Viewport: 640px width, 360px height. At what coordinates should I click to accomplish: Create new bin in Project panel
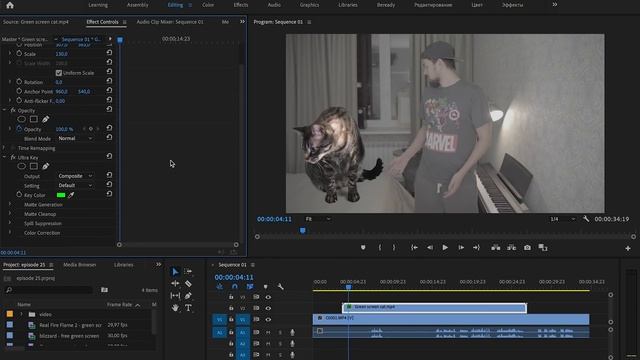click(104, 290)
